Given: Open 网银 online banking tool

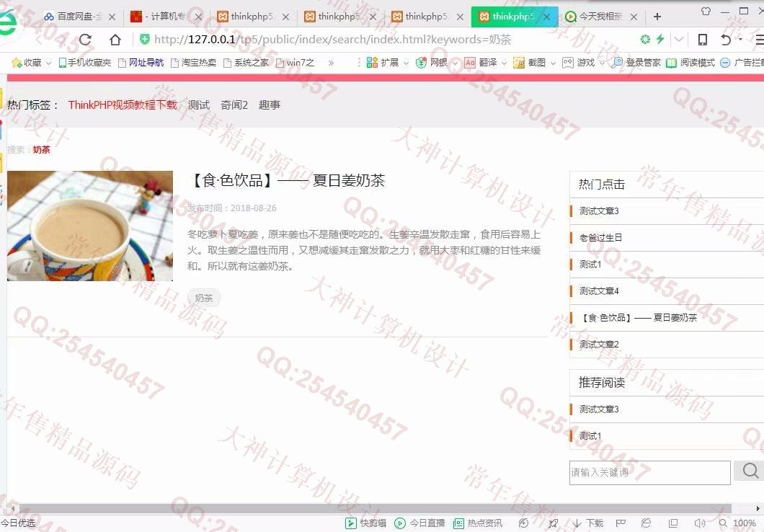Looking at the screenshot, I should tap(432, 63).
